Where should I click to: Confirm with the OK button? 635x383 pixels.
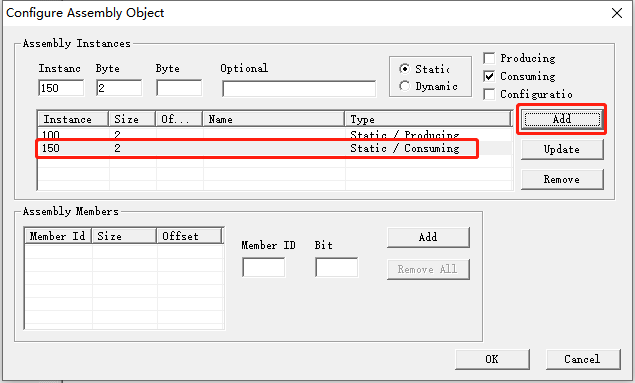point(492,359)
